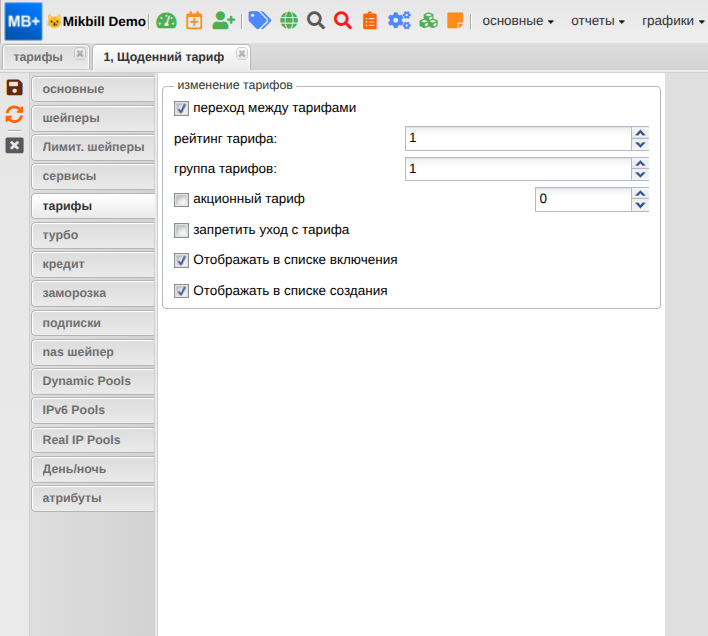Viewport: 708px width, 636px height.
Task: Expand the 'отчеты' dropdown menu
Action: click(598, 21)
